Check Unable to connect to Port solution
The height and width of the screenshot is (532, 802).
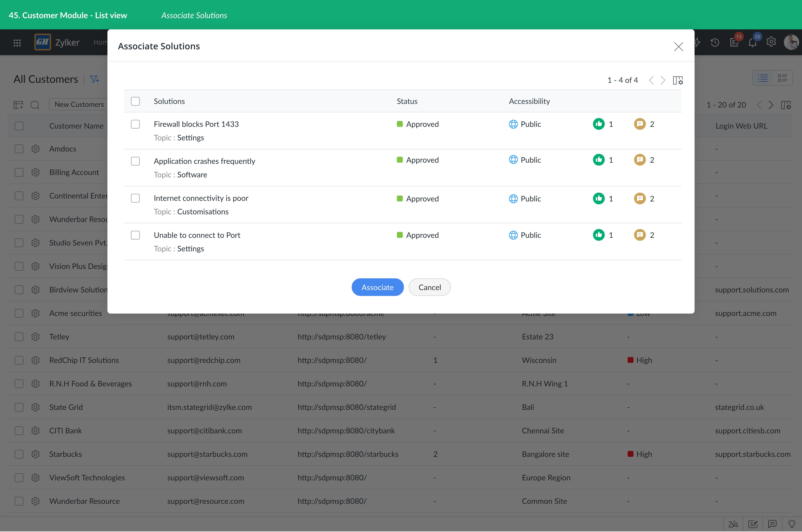click(135, 235)
